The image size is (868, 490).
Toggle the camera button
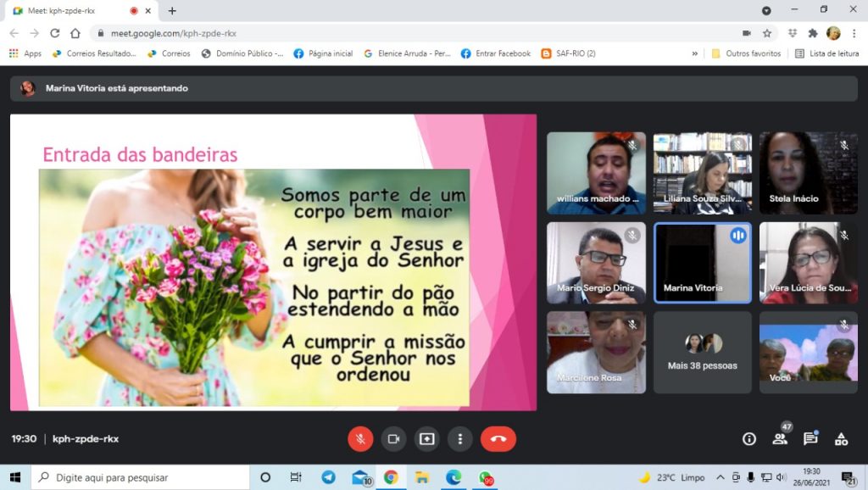[393, 439]
